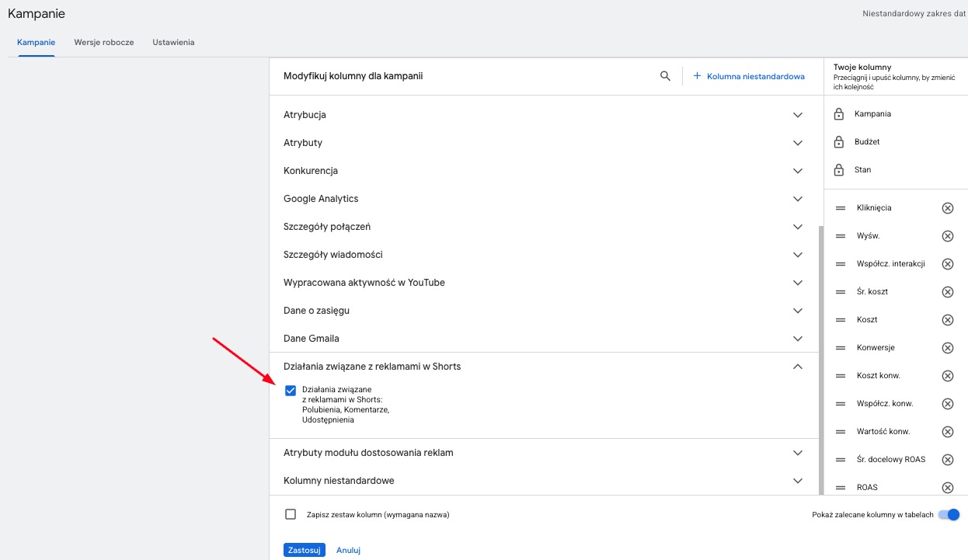Click the drag handle beside ROAS
968x560 pixels.
[x=841, y=488]
